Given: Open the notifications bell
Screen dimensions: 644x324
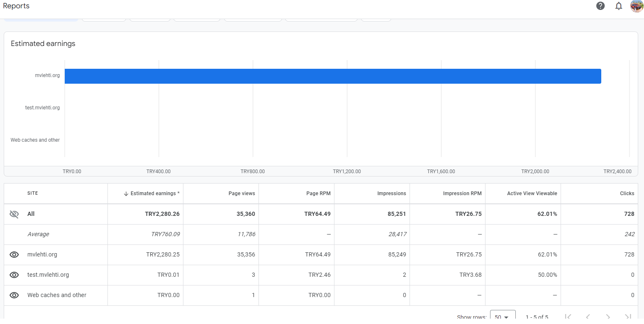Looking at the screenshot, I should point(619,6).
